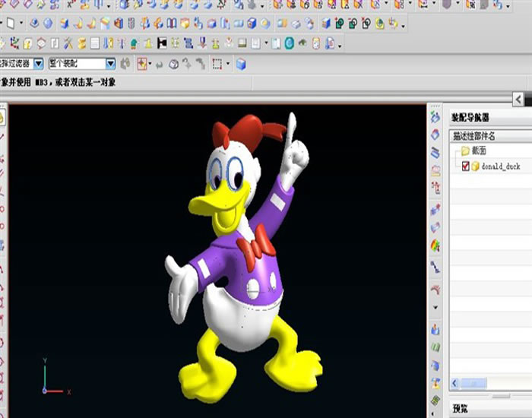The image size is (532, 418).
Task: Open the Assembly Navigator resource bar tab
Action: point(435,116)
